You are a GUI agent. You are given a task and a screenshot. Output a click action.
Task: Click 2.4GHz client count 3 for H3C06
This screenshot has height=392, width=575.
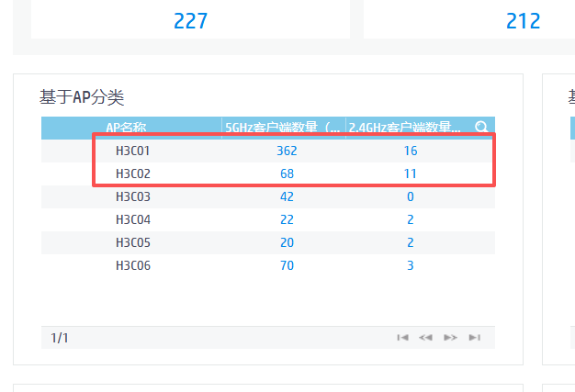click(x=410, y=265)
